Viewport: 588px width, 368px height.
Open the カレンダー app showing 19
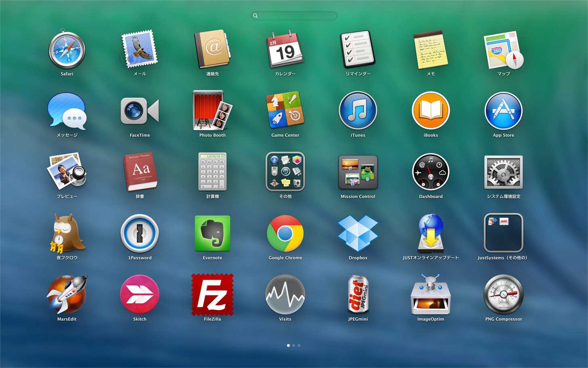click(x=285, y=49)
